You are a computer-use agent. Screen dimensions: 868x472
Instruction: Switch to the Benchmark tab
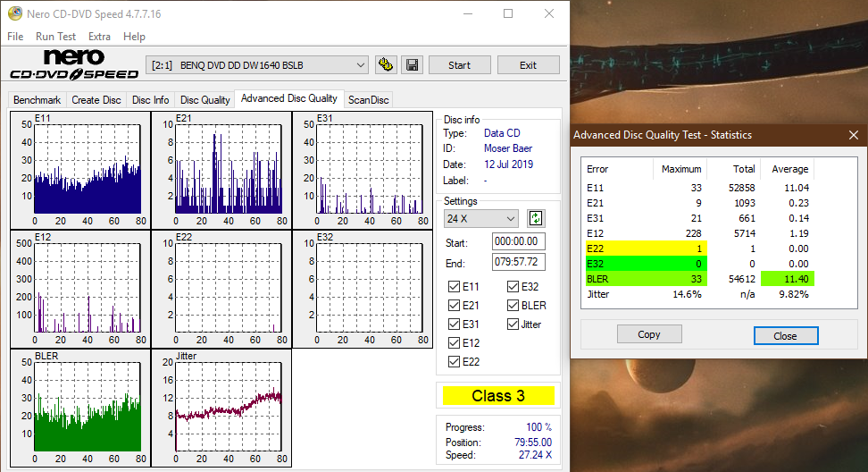tap(38, 100)
